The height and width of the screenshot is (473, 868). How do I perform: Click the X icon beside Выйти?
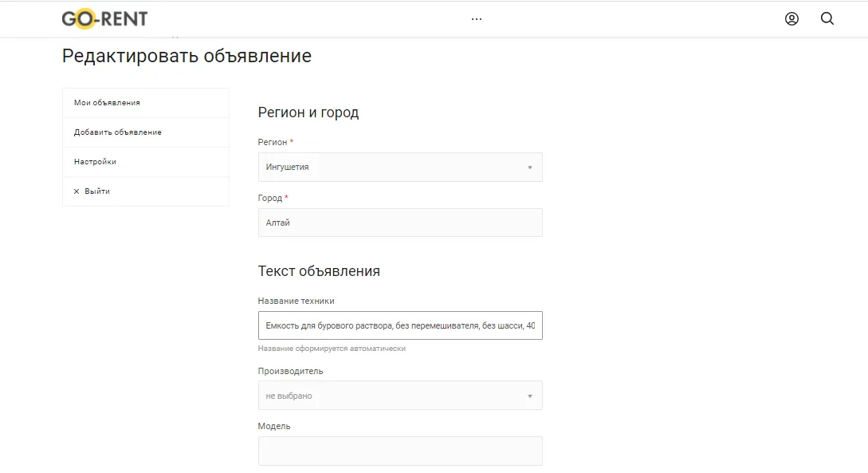point(77,191)
